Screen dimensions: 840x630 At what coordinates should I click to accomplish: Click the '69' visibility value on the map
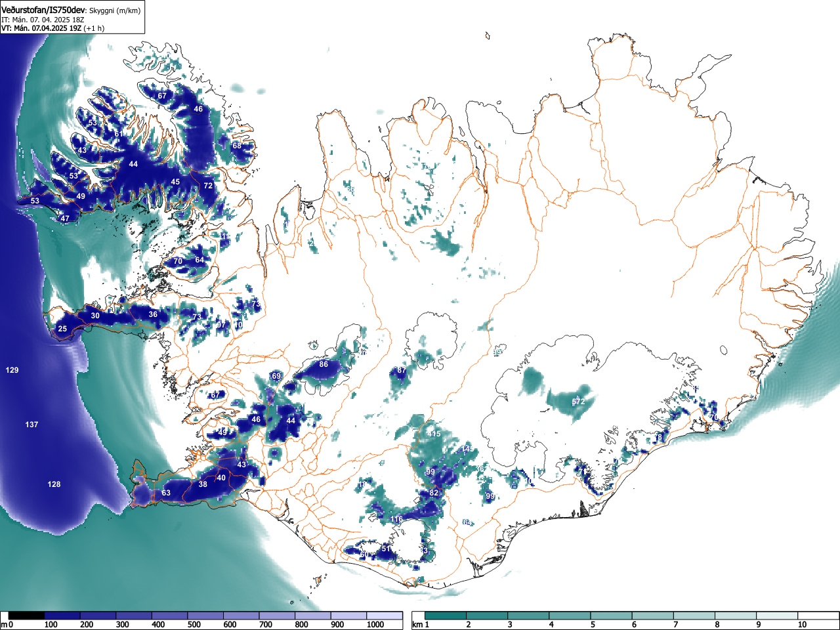276,377
